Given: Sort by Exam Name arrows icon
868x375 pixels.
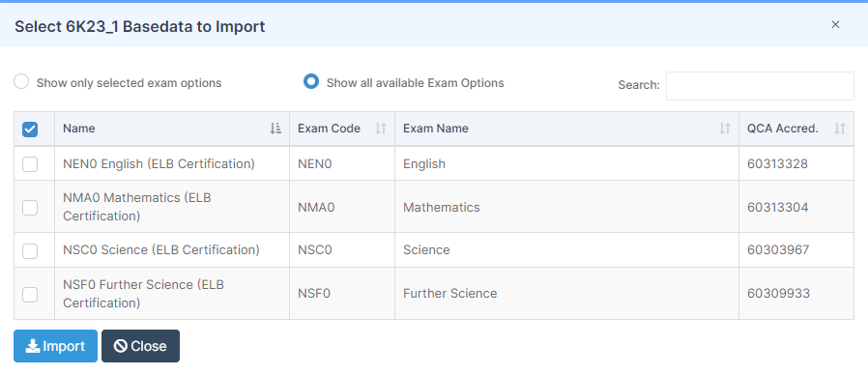Looking at the screenshot, I should [x=725, y=129].
